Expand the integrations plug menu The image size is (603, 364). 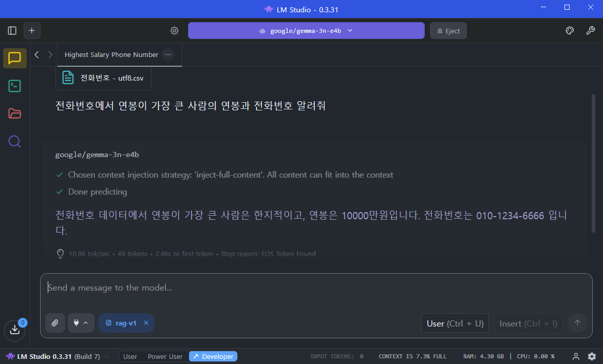point(81,323)
